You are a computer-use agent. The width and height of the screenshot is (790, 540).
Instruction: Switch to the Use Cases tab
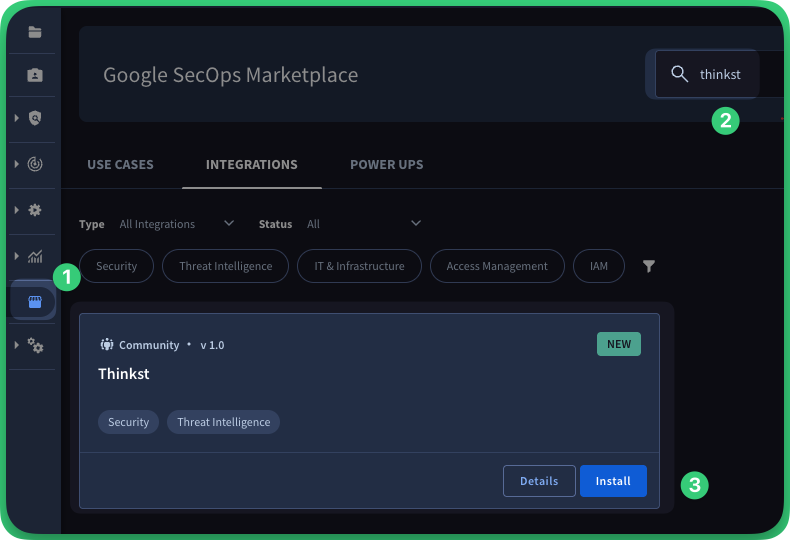click(120, 165)
